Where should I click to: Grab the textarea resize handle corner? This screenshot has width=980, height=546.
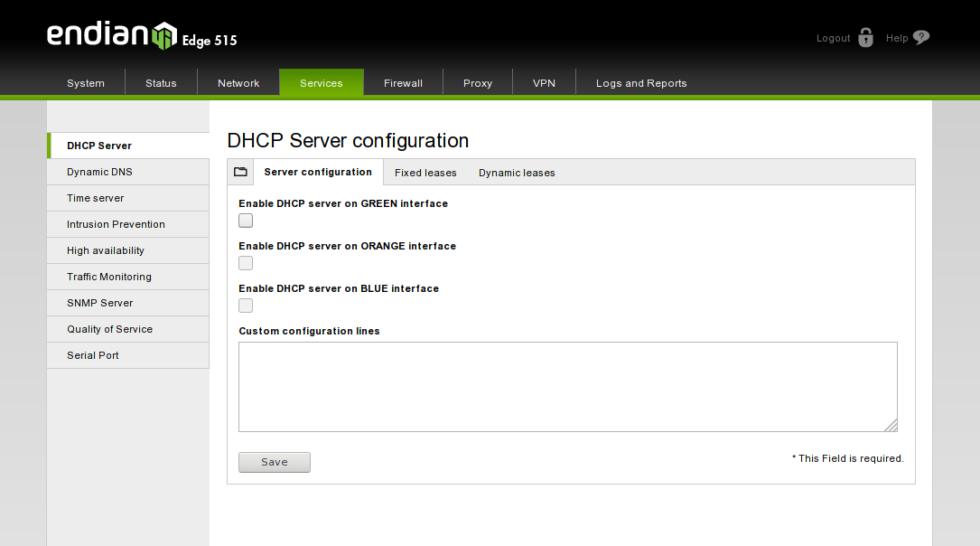(x=891, y=425)
